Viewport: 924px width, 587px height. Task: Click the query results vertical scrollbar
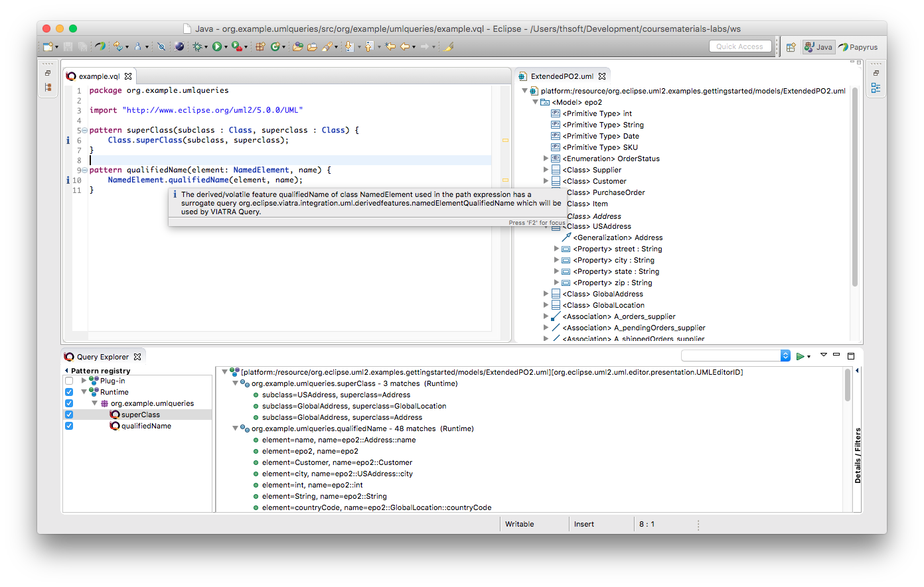[x=848, y=385]
